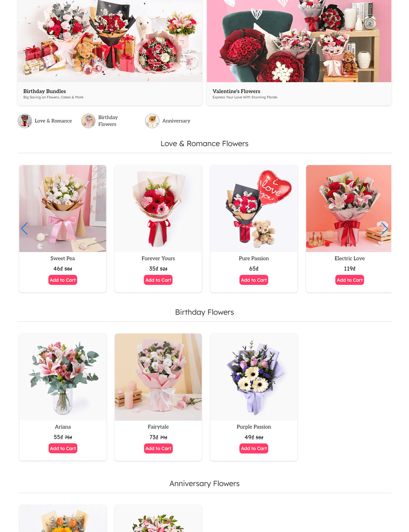409x532 pixels.
Task: Add Sweet Pea to cart
Action: [63, 280]
